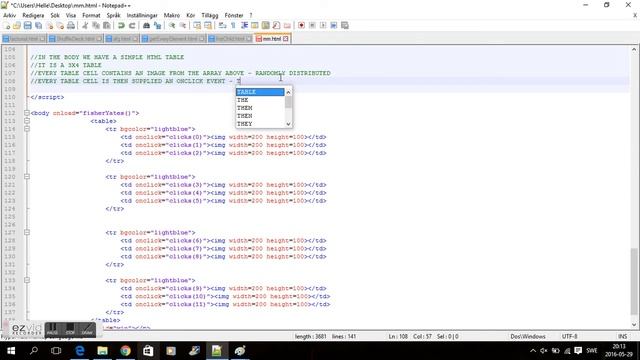
Task: Open the Replace toolbar icon
Action: [x=157, y=25]
